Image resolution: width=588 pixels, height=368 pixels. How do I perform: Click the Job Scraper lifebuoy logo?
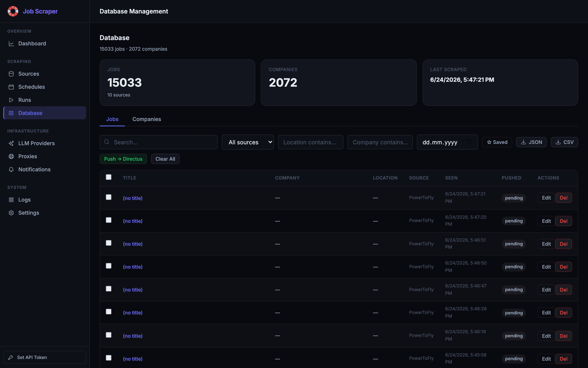[x=13, y=11]
